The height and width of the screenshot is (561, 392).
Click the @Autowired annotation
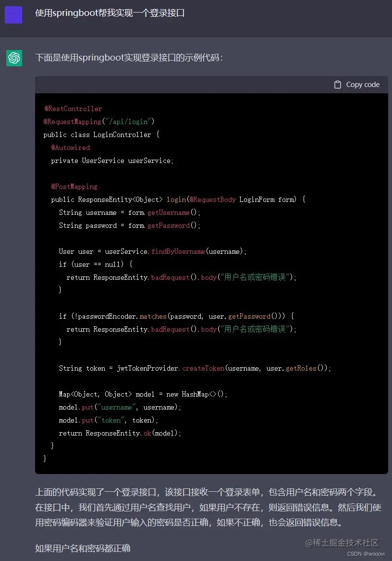(x=71, y=148)
